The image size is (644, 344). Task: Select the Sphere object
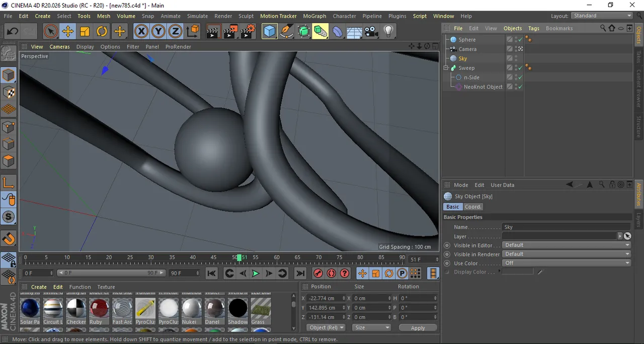click(467, 40)
